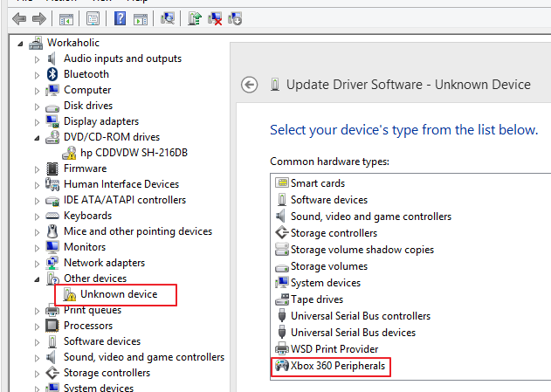Click the wizard Back arrow button
Screen dimensions: 551x392
pyautogui.click(x=250, y=85)
